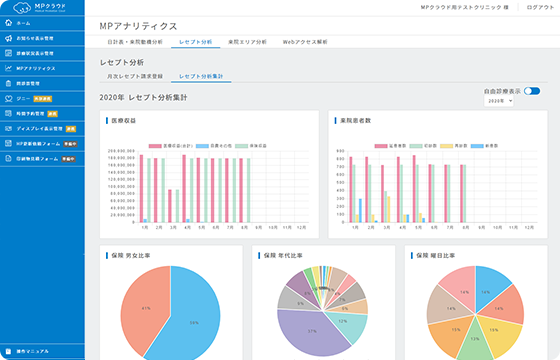560x360 pixels.
Task: Click the ディスプレイ表示管理 sidebar icon
Action: 9,129
